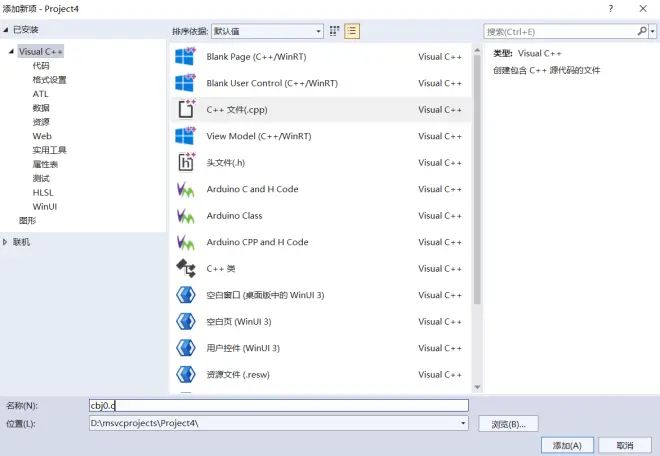Click the 空白页 (WinUI 3) text
Image resolution: width=660 pixels, height=456 pixels.
coord(239,322)
